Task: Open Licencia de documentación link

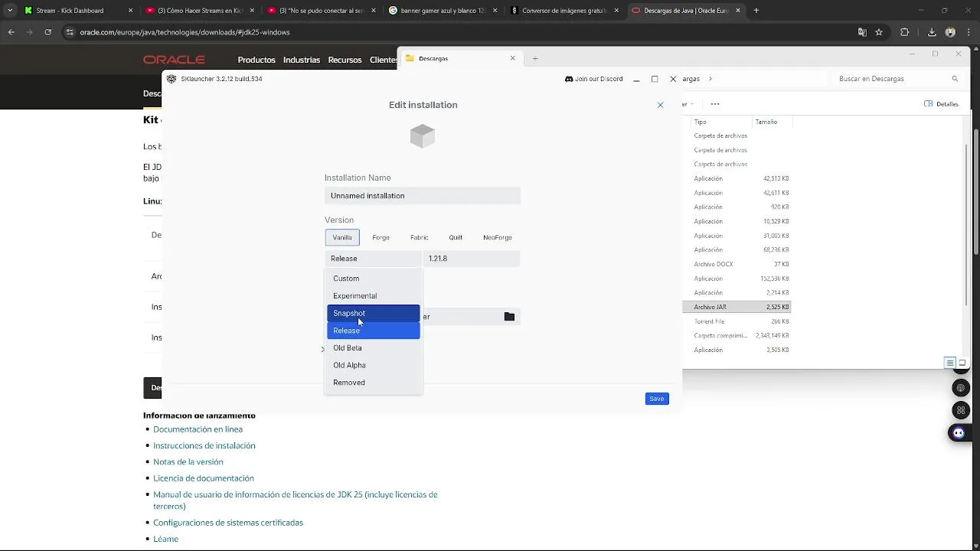Action: [204, 478]
